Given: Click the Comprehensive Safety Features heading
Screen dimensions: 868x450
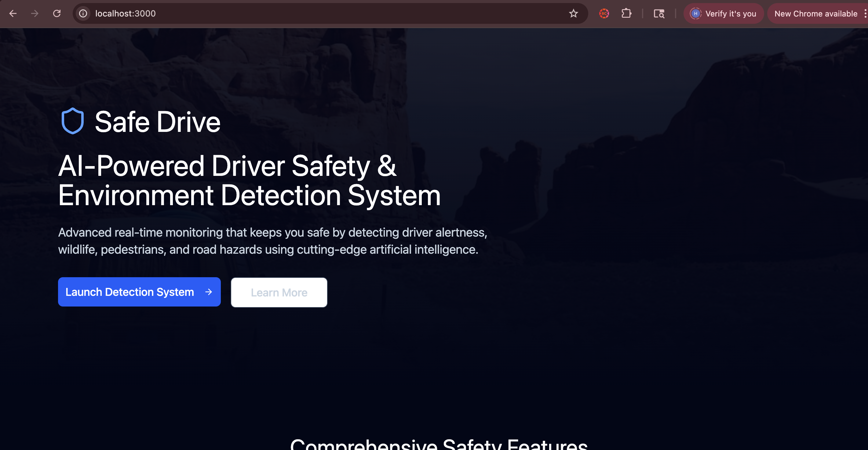Looking at the screenshot, I should point(439,445).
